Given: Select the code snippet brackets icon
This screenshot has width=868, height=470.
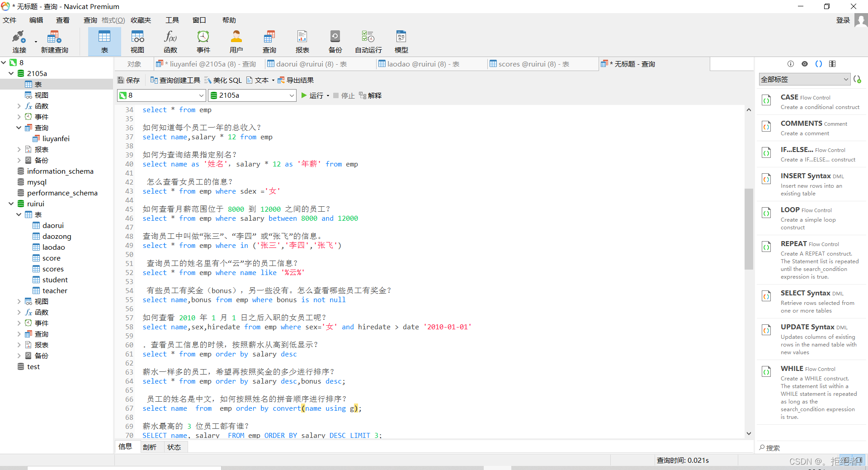Looking at the screenshot, I should tap(819, 64).
